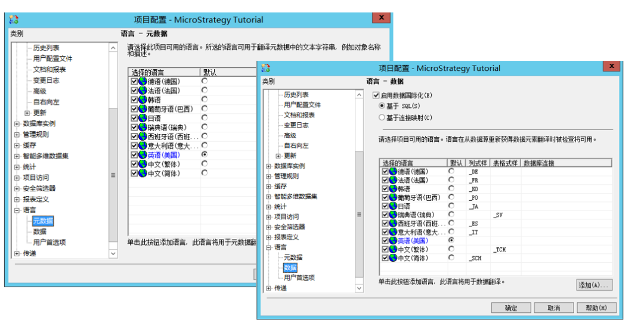Screen dimensions: 644x326
Task: Click globe icon for 日语 in back window
Action: click(143, 118)
